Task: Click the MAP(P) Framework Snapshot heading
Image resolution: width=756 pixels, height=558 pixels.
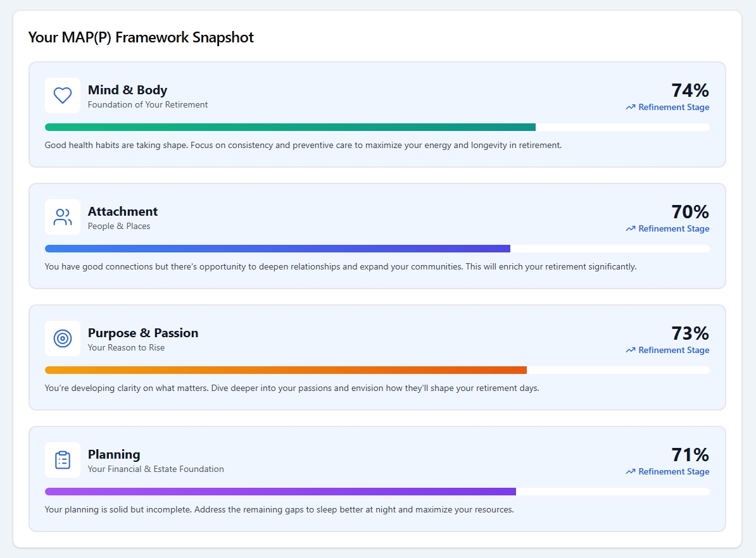Action: click(x=141, y=37)
